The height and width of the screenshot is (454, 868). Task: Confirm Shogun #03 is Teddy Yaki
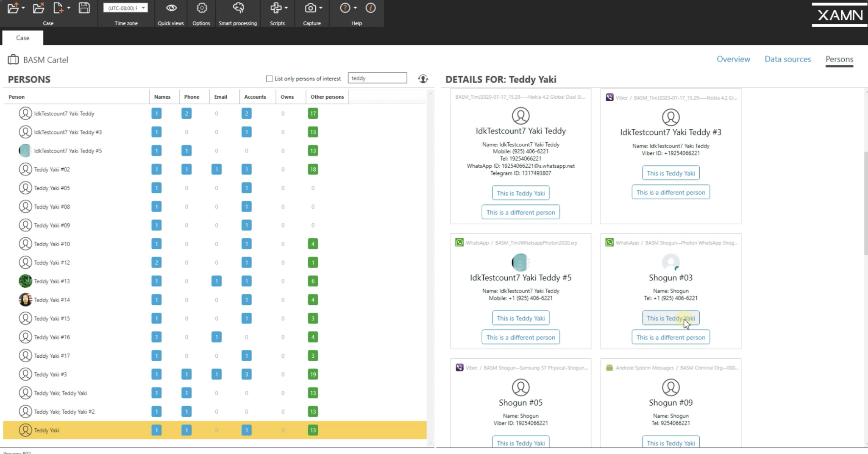(x=670, y=318)
